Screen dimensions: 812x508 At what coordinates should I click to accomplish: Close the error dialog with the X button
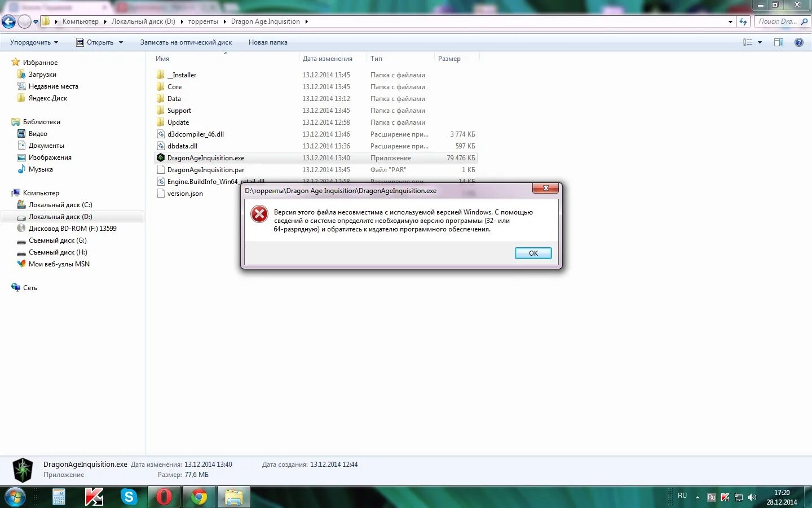(545, 188)
